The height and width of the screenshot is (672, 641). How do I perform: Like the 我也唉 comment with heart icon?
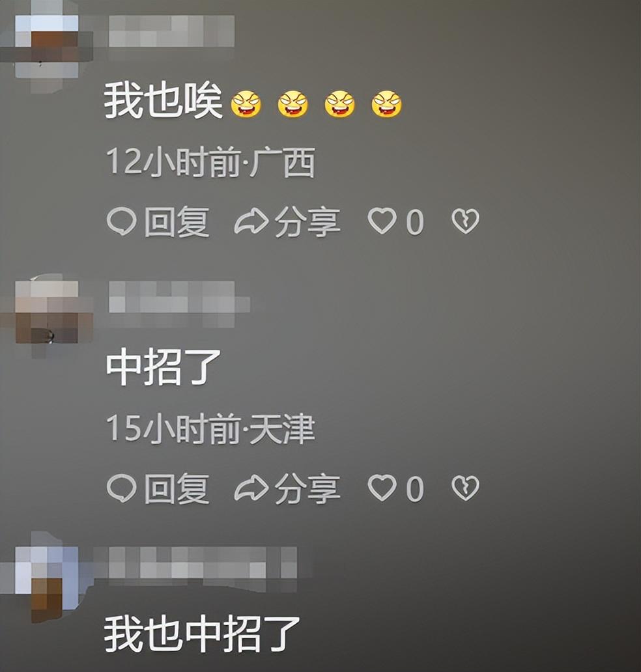382,221
